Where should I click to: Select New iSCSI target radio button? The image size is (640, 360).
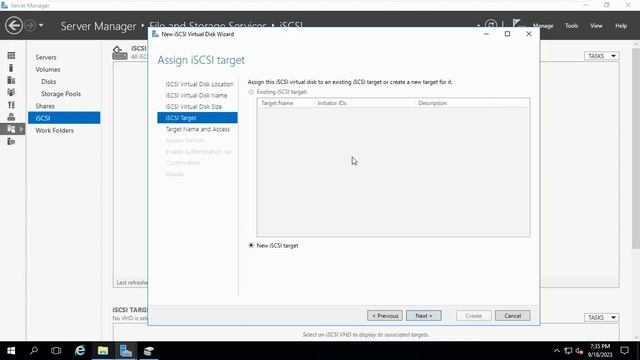pos(251,245)
